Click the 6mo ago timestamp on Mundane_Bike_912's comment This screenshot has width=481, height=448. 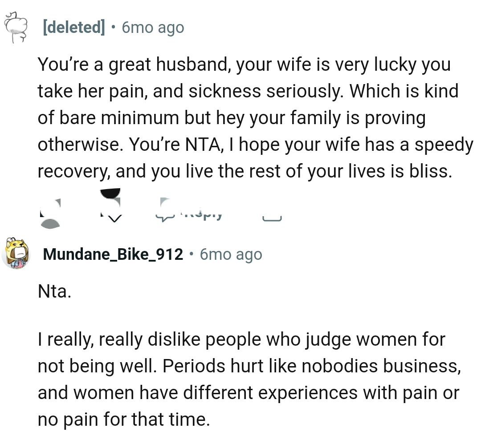pyautogui.click(x=230, y=254)
